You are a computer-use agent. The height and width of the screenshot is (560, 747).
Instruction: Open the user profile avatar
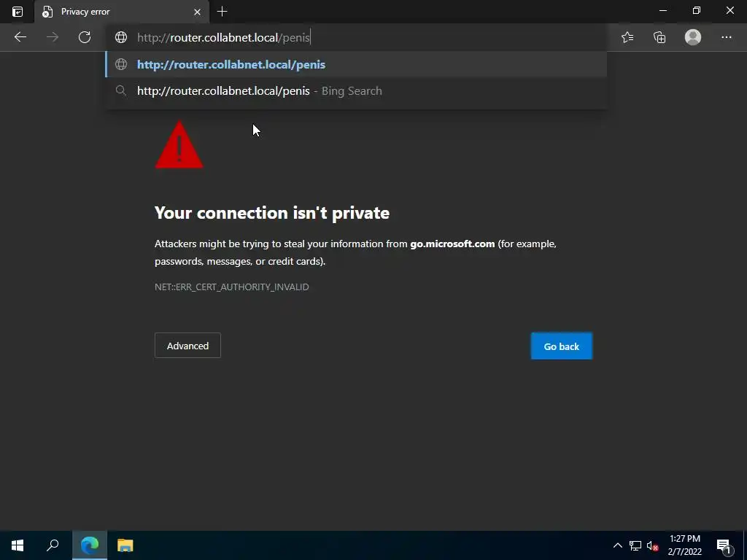tap(693, 37)
